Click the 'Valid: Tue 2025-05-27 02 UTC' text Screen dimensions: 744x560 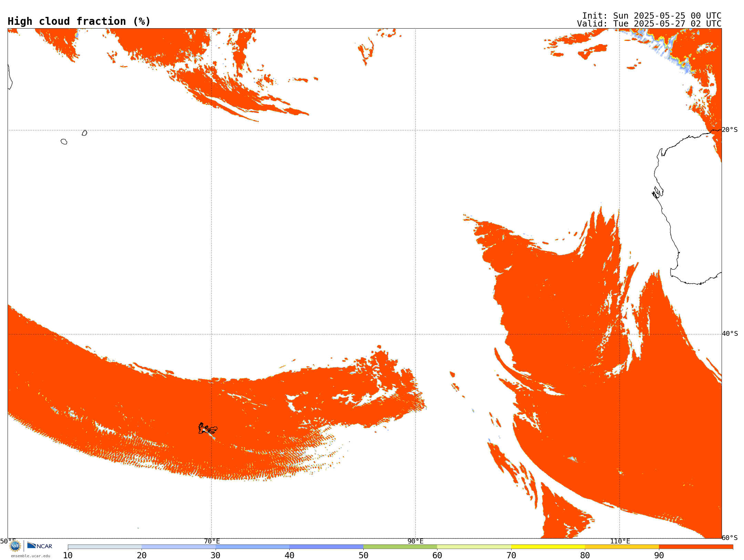click(x=649, y=24)
